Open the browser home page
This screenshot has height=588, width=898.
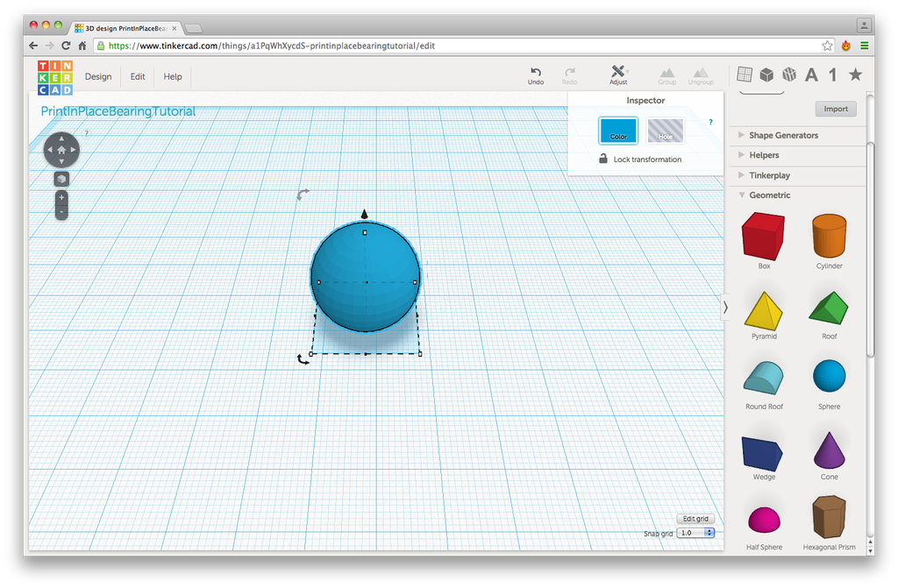click(82, 46)
